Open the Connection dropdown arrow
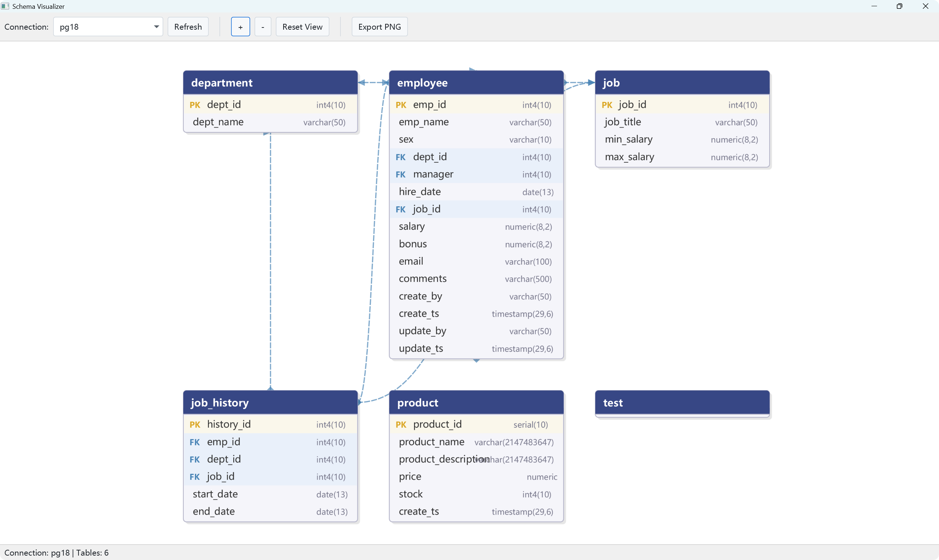The height and width of the screenshot is (560, 939). pyautogui.click(x=156, y=27)
